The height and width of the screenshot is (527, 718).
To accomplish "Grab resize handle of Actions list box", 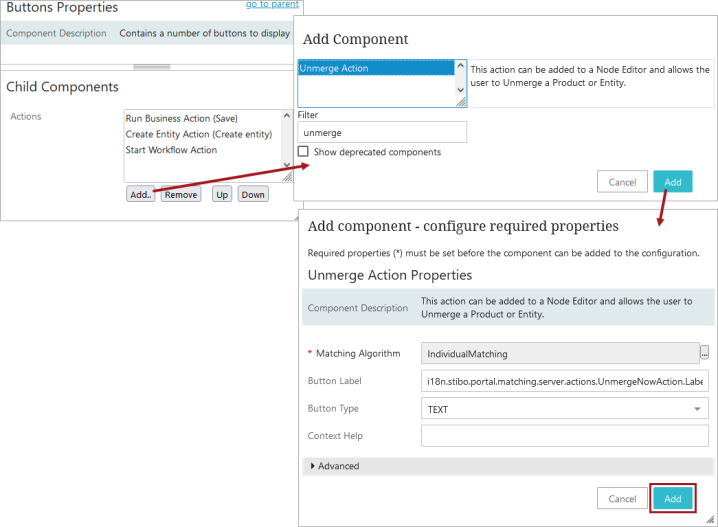I will 287,177.
